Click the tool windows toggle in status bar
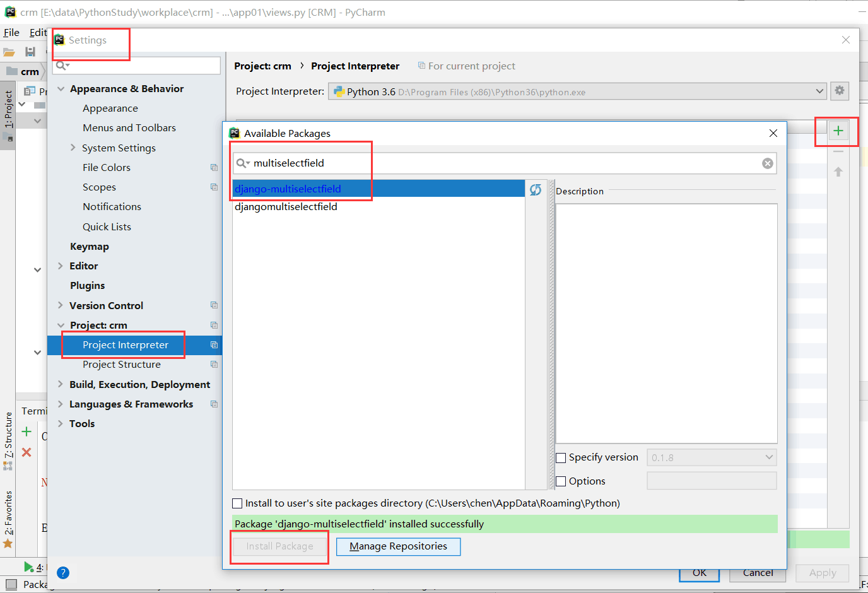The width and height of the screenshot is (868, 593). tap(11, 584)
